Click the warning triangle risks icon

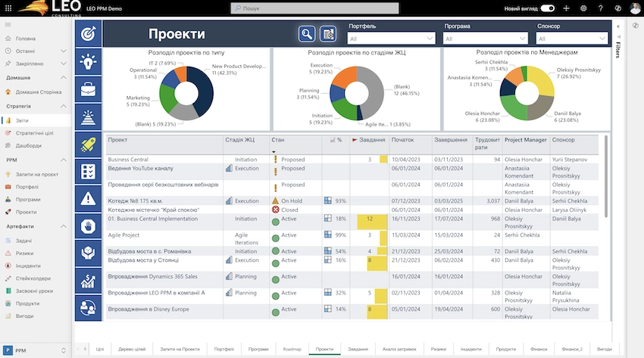click(x=89, y=198)
